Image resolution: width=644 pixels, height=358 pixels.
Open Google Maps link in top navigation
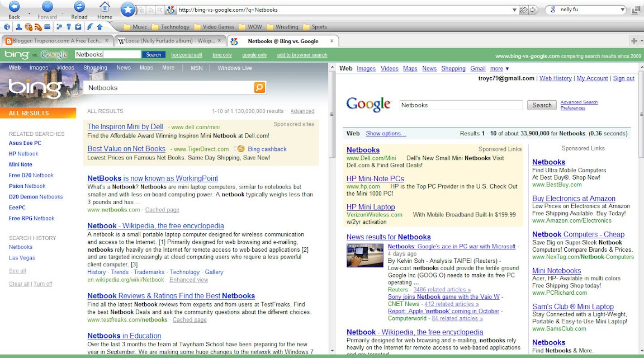coord(410,69)
